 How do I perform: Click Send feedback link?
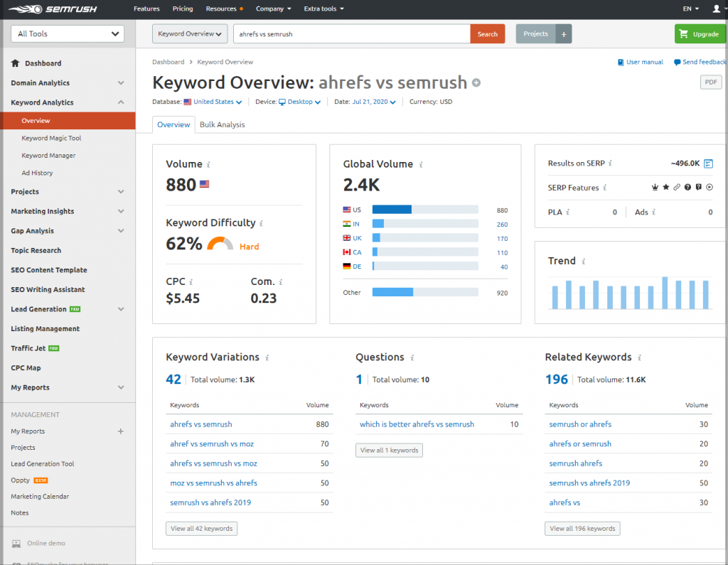click(x=700, y=63)
